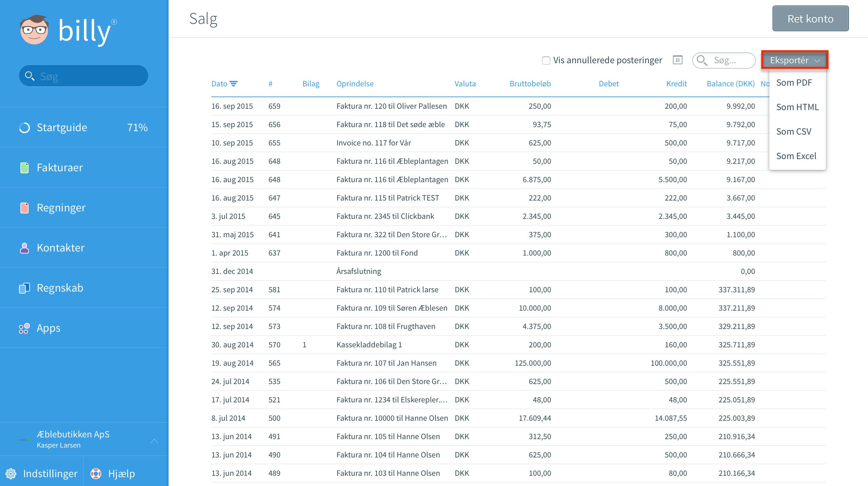
Task: Click the Æblebutikken company logo icon
Action: tap(24, 440)
